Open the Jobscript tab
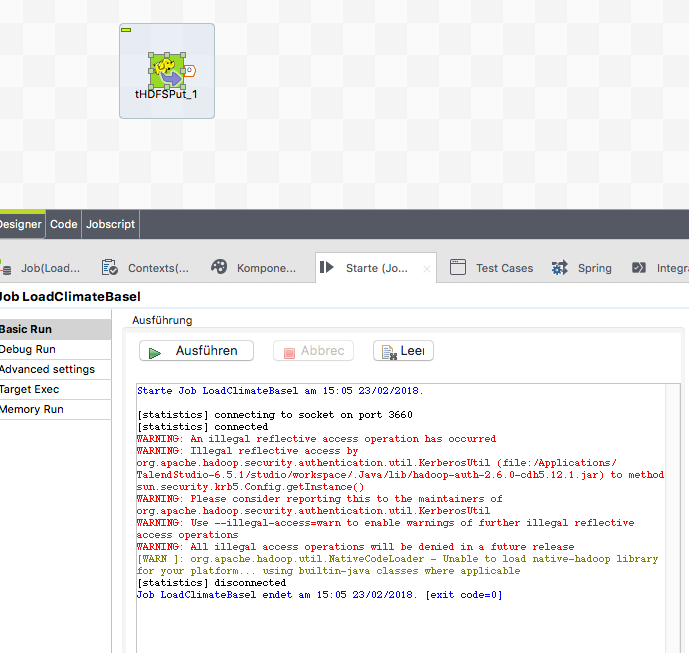 coord(110,225)
